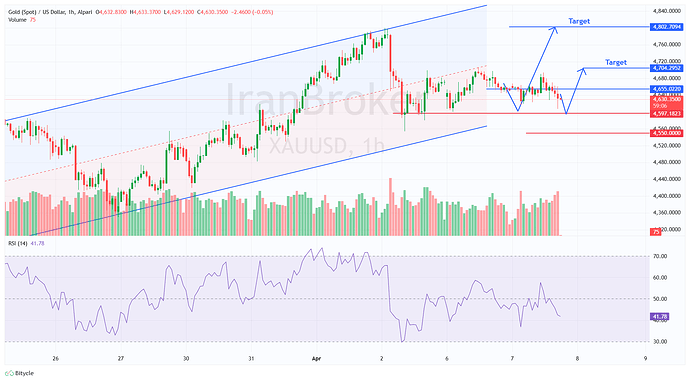Select the low price value L4,629.1200
Viewport: 690px width, 381px height.
click(180, 12)
